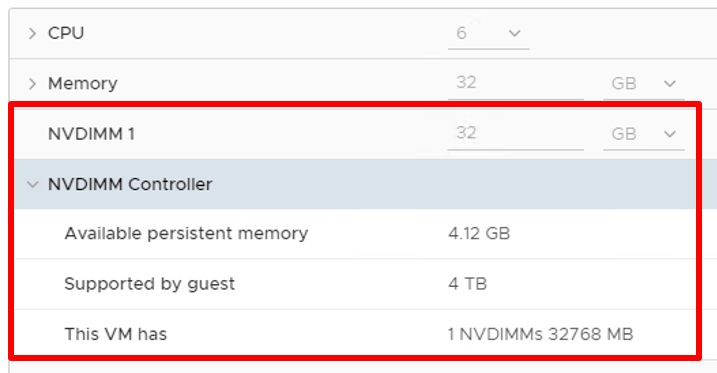717x373 pixels.
Task: Select the Supported by guest label
Action: (x=150, y=284)
